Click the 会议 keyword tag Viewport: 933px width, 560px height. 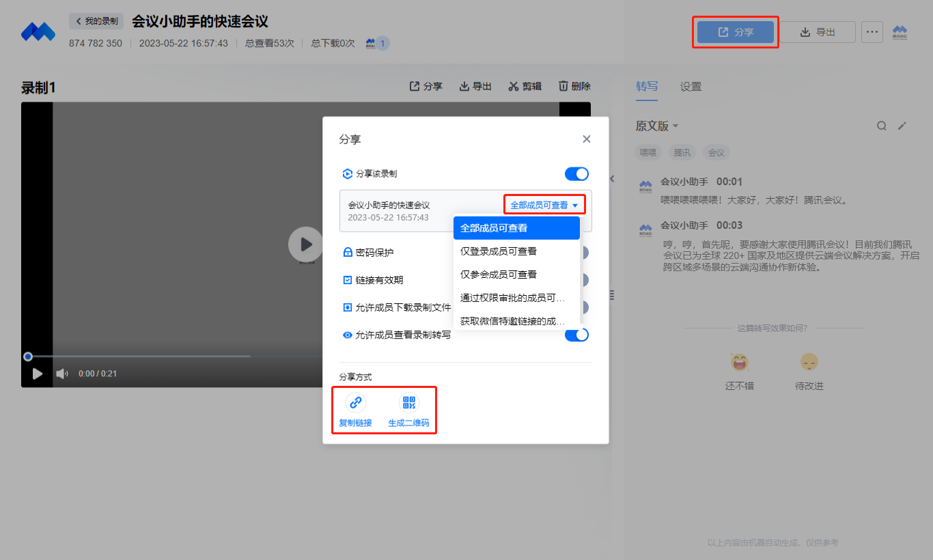pyautogui.click(x=716, y=153)
